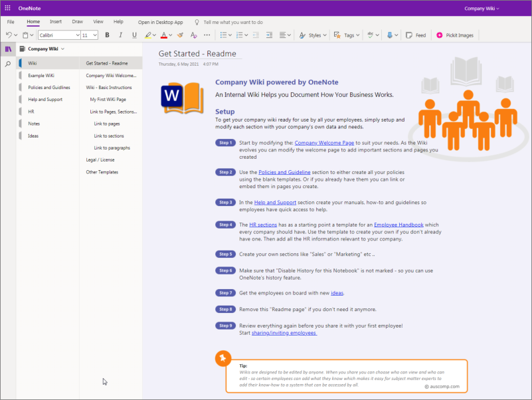Click the Decrease Indent icon
The width and height of the screenshot is (532, 400).
point(256,35)
